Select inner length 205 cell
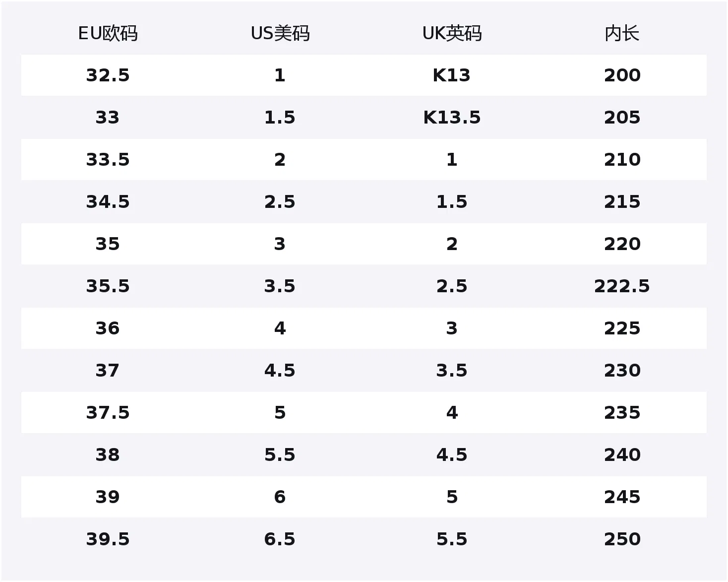The height and width of the screenshot is (582, 728). [x=622, y=118]
